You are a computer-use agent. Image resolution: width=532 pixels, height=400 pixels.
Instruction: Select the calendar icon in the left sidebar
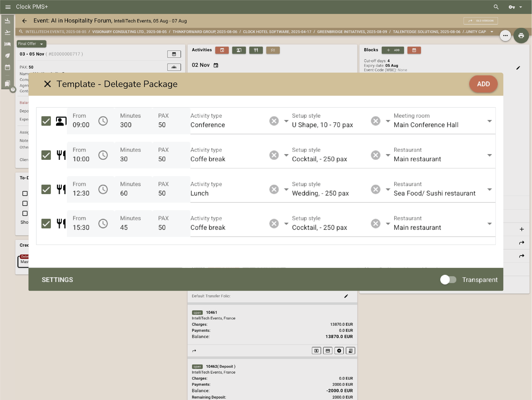7,67
